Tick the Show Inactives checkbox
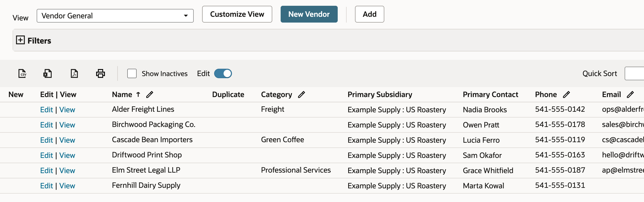 (132, 73)
